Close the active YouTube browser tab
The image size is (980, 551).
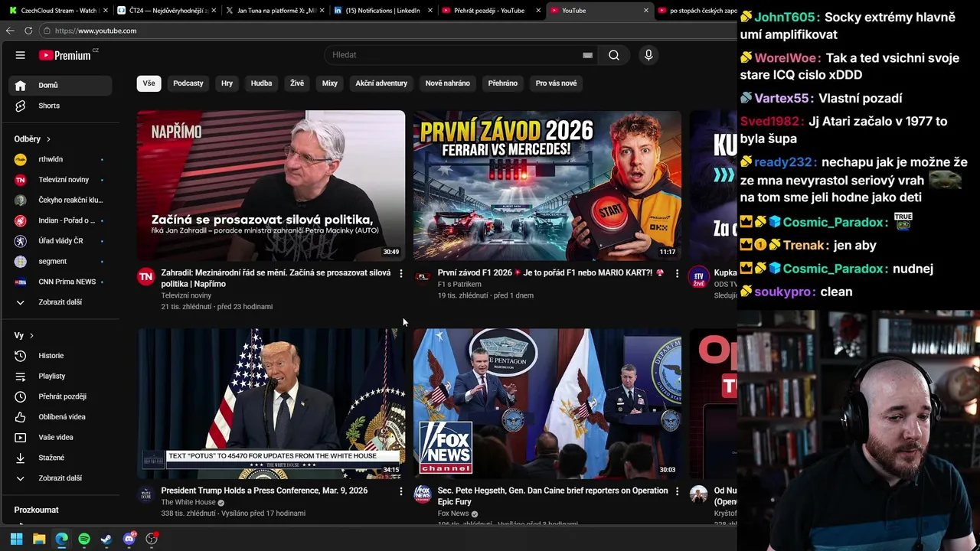(x=646, y=11)
